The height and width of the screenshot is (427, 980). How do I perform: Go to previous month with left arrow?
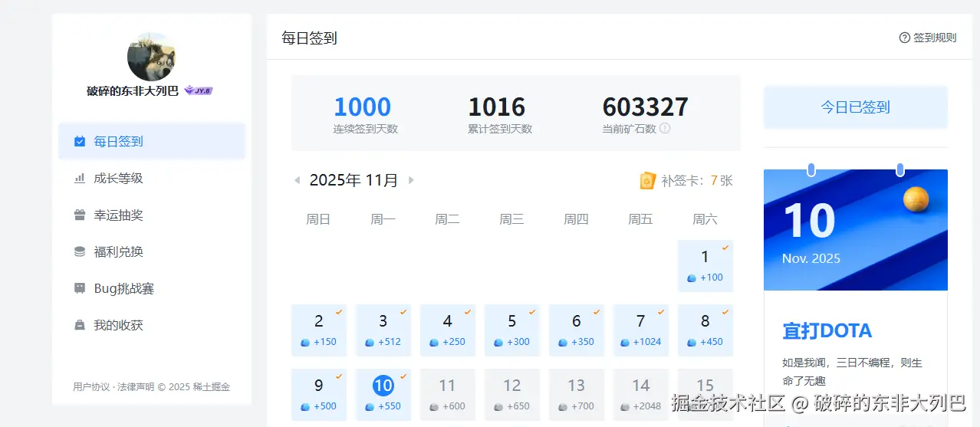coord(297,180)
